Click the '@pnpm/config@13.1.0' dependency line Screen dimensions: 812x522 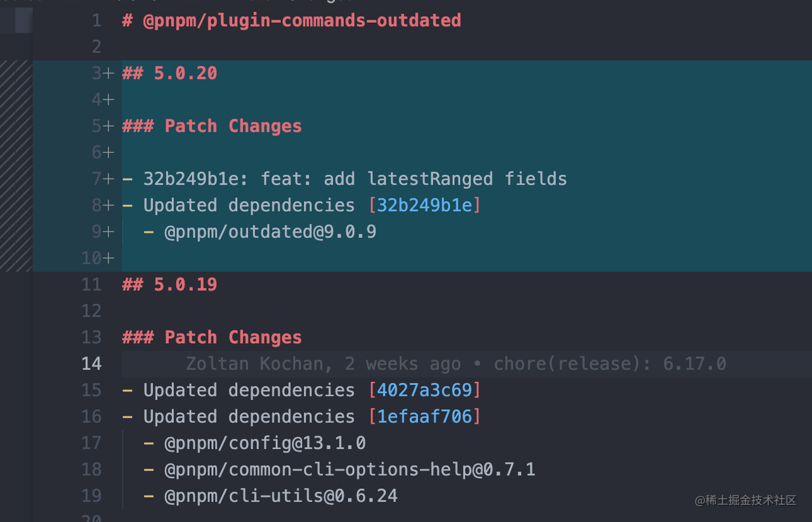265,443
